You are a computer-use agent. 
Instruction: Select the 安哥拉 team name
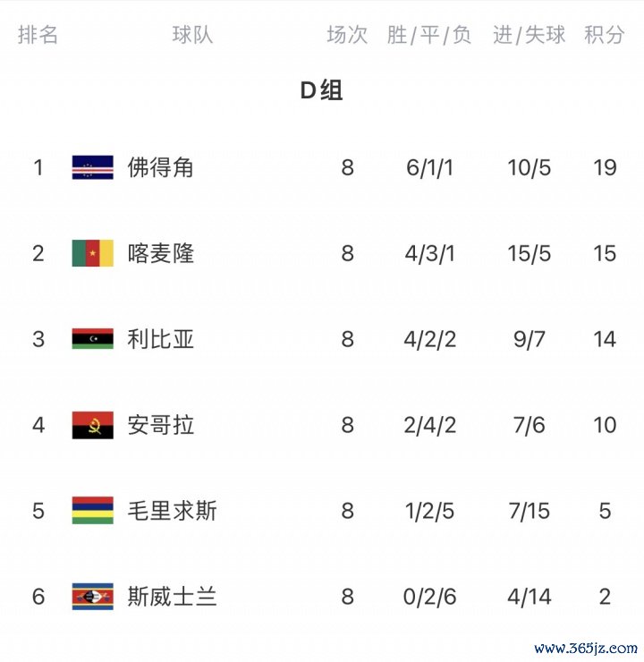coord(161,425)
